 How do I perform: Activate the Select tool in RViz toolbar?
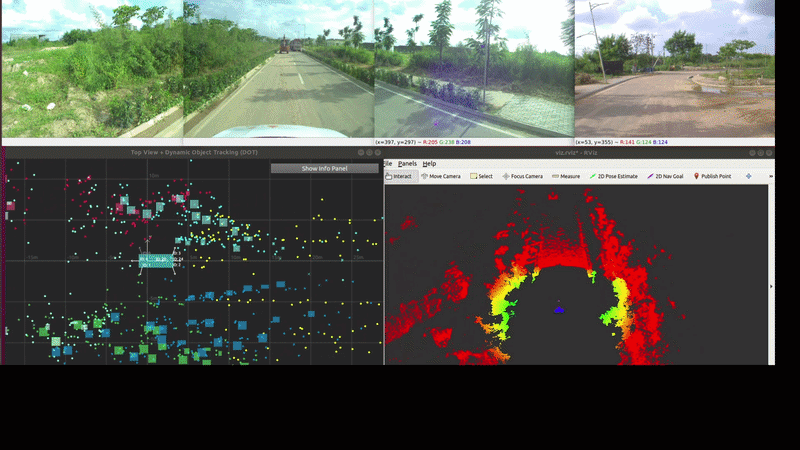point(482,176)
